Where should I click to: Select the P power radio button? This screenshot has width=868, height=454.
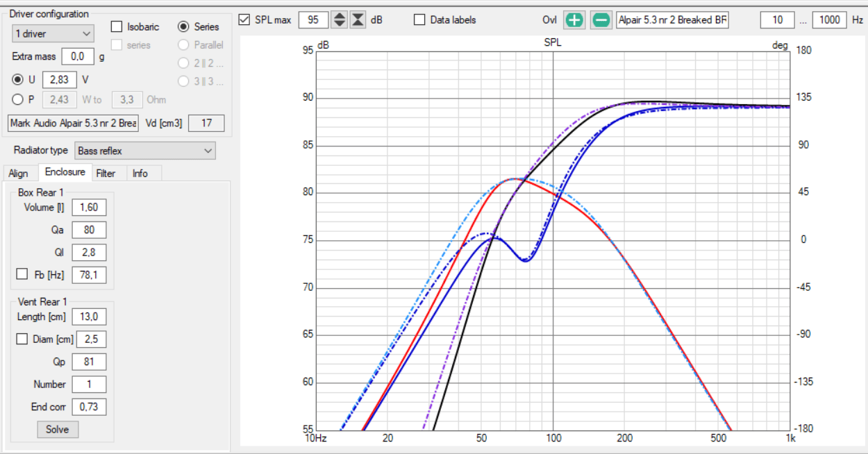[x=18, y=99]
